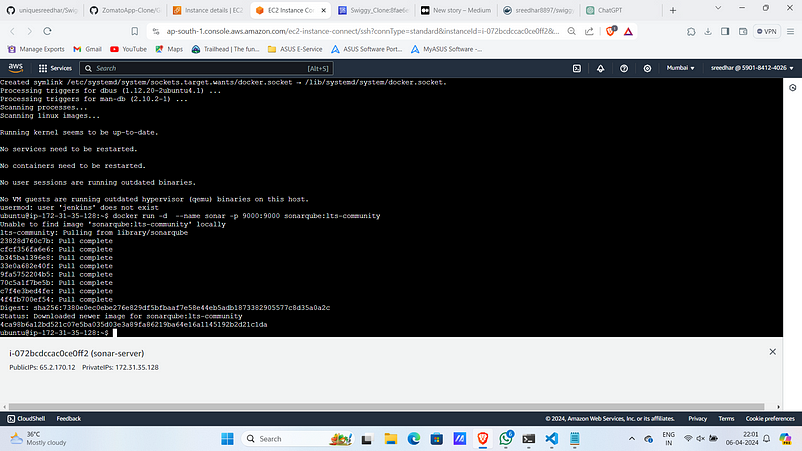
Task: Click the VPN button
Action: [767, 31]
